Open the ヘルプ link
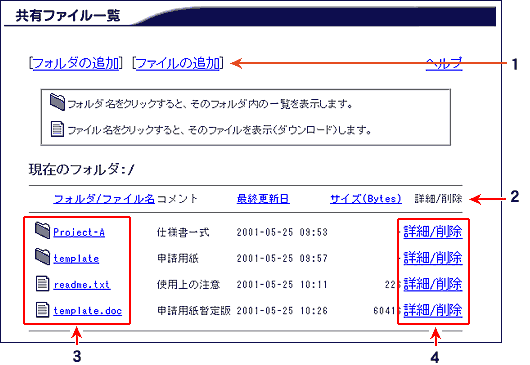The height and width of the screenshot is (365, 530). [x=444, y=63]
